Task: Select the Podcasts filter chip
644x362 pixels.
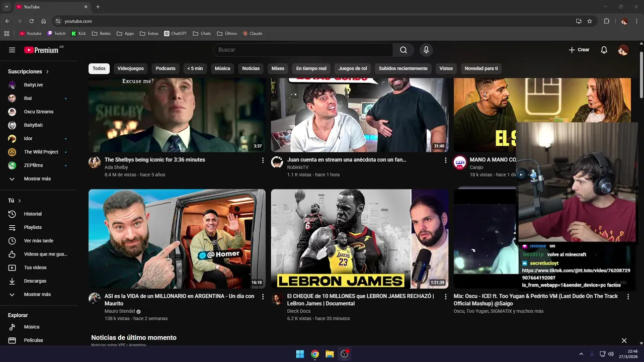Action: [166, 68]
